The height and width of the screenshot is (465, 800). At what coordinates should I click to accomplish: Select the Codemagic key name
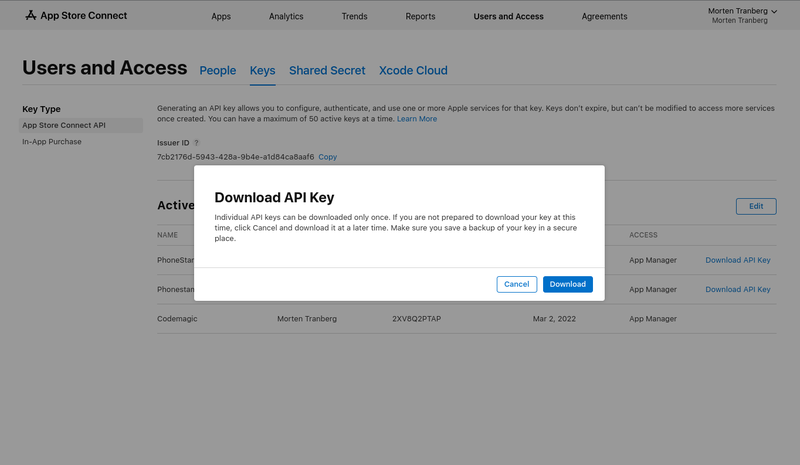tap(177, 319)
